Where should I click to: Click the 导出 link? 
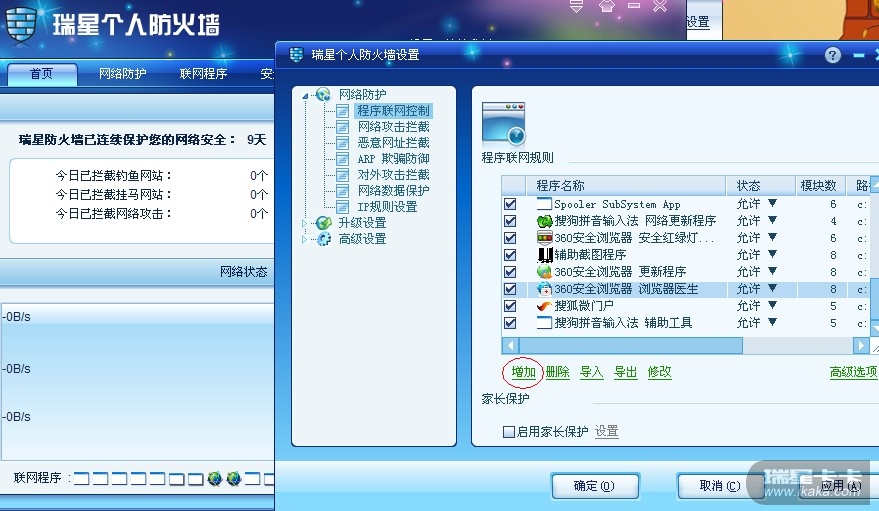pos(626,371)
